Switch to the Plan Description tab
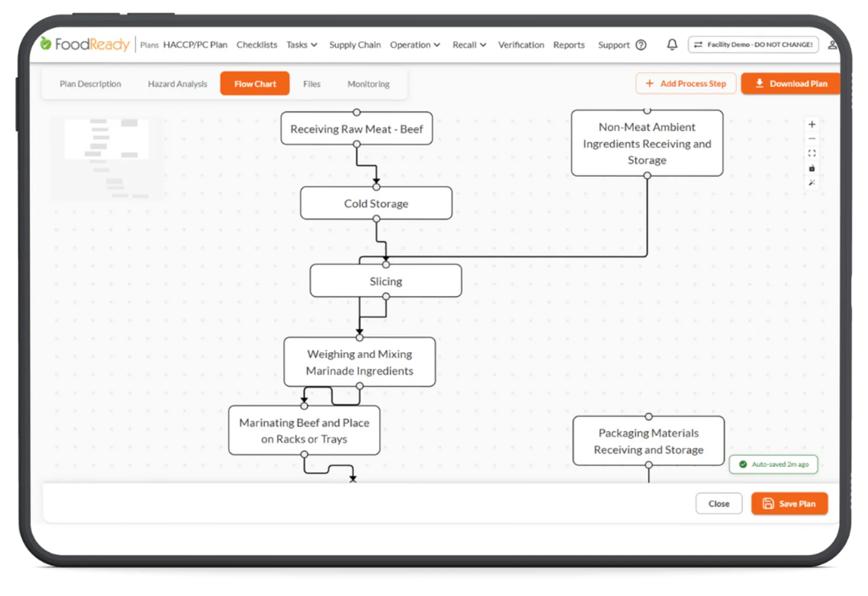Screen dimensions: 868x596 (90, 84)
